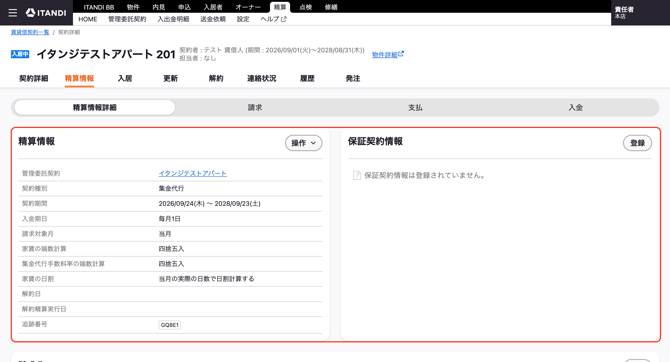Image resolution: width=670 pixels, height=362 pixels.
Task: Click the 入居中 status badge
Action: [20, 54]
